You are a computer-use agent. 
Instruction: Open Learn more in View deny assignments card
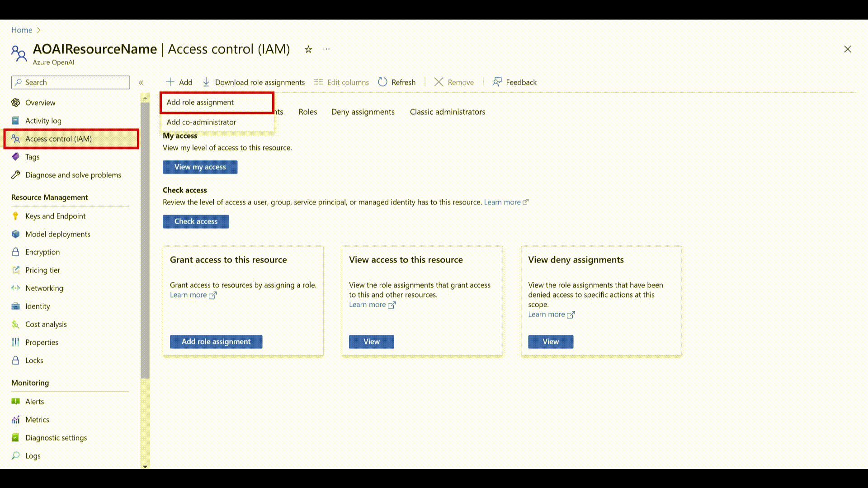point(551,314)
